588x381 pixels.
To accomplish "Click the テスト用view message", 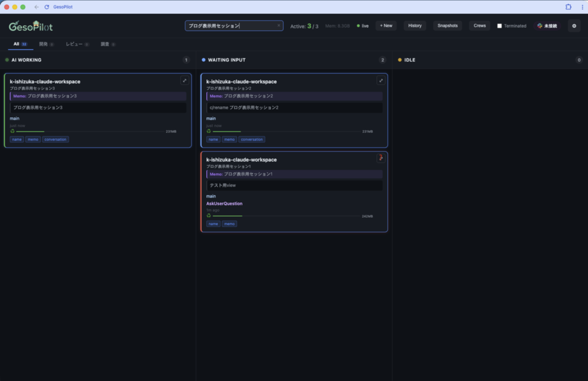I will coord(295,186).
